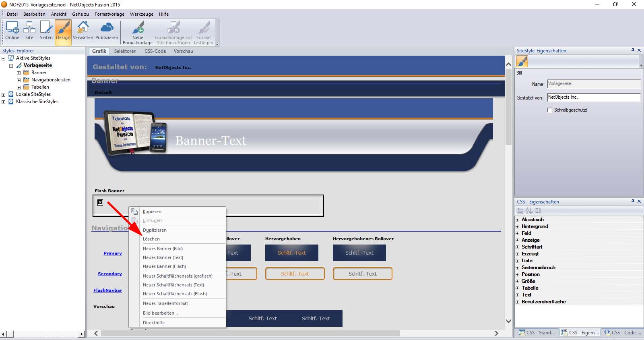Enable the Schreibgeschützt checkbox
The image size is (644, 340).
[x=549, y=110]
